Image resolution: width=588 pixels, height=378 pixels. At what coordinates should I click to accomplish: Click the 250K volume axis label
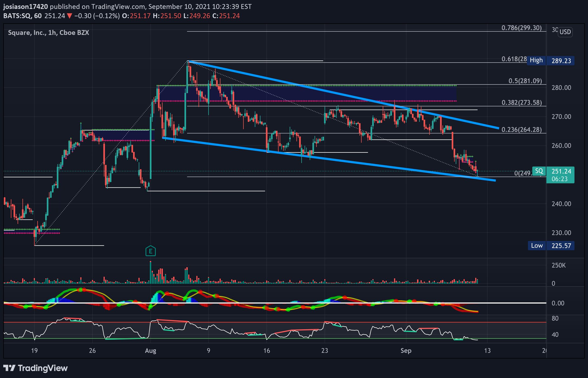559,265
